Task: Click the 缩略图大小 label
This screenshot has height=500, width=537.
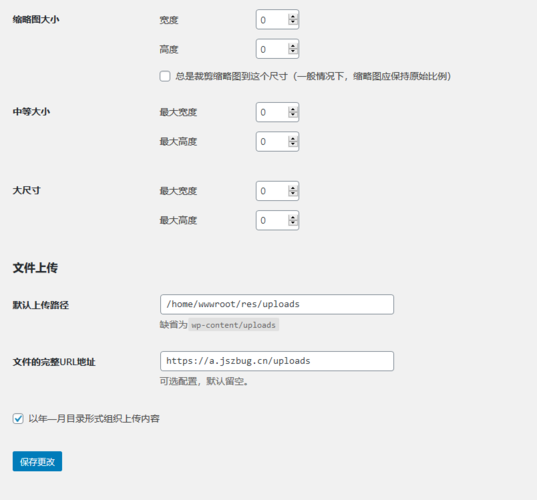Action: [36, 20]
